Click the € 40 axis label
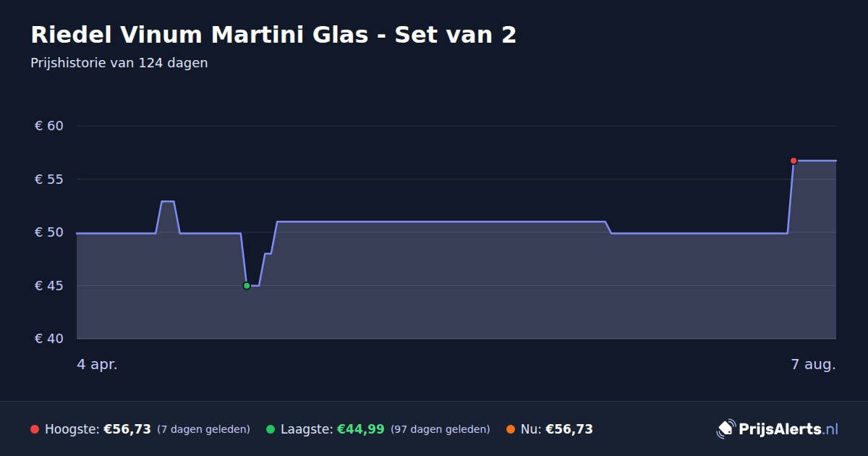This screenshot has height=456, width=868. [49, 339]
